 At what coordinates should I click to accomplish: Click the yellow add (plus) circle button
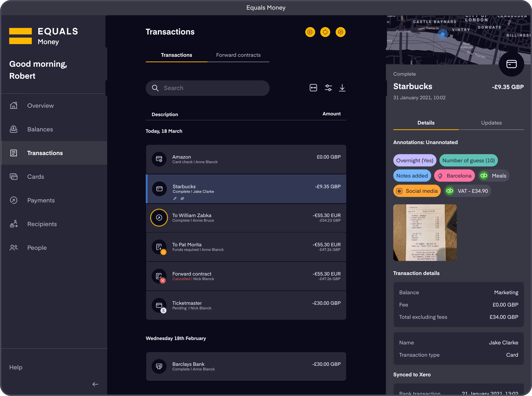click(x=310, y=32)
